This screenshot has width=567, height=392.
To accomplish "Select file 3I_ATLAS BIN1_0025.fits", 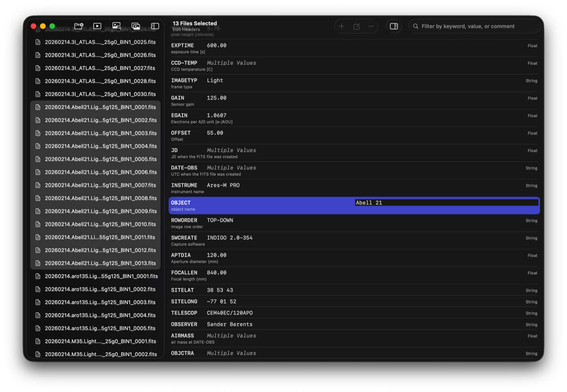I will (96, 42).
